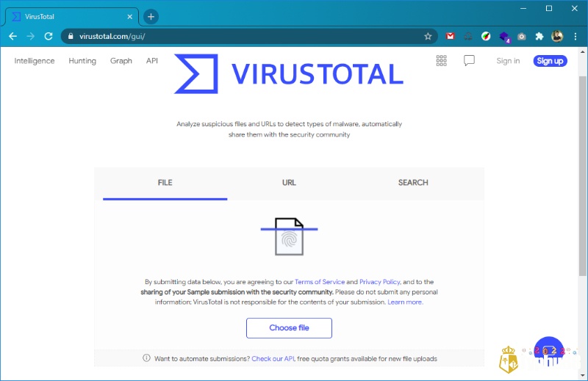Screen dimensions: 588x381
Task: Select the FILE tab
Action: coord(165,183)
